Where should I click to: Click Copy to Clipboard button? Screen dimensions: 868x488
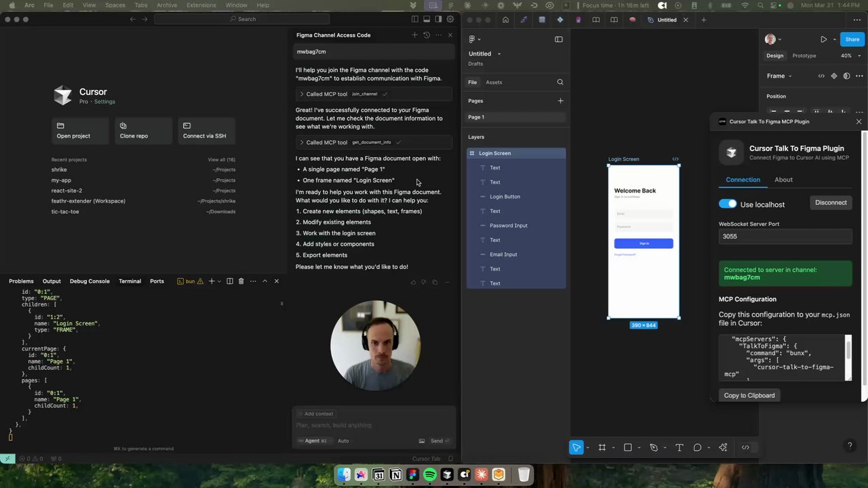pyautogui.click(x=749, y=395)
